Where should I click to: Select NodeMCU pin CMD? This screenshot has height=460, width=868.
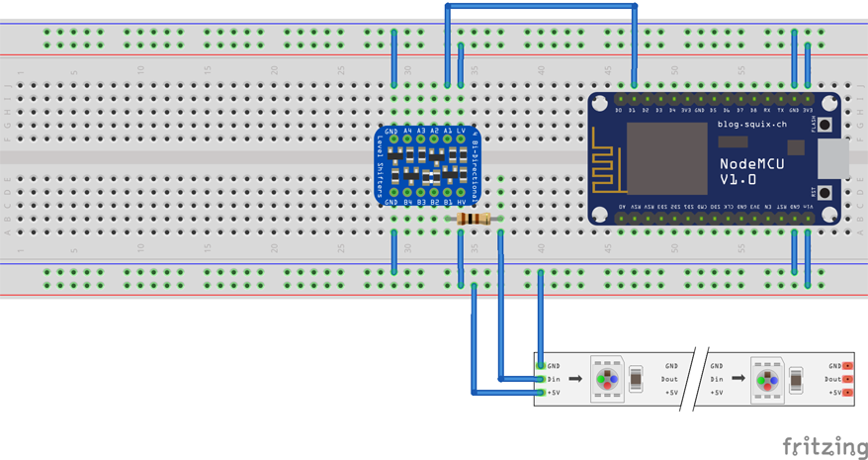tap(701, 219)
